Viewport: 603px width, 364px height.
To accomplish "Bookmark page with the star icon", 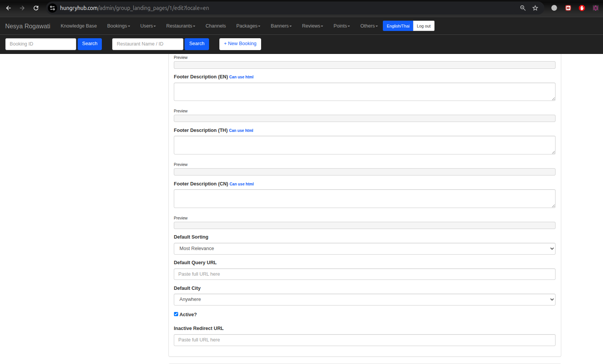I will [535, 8].
